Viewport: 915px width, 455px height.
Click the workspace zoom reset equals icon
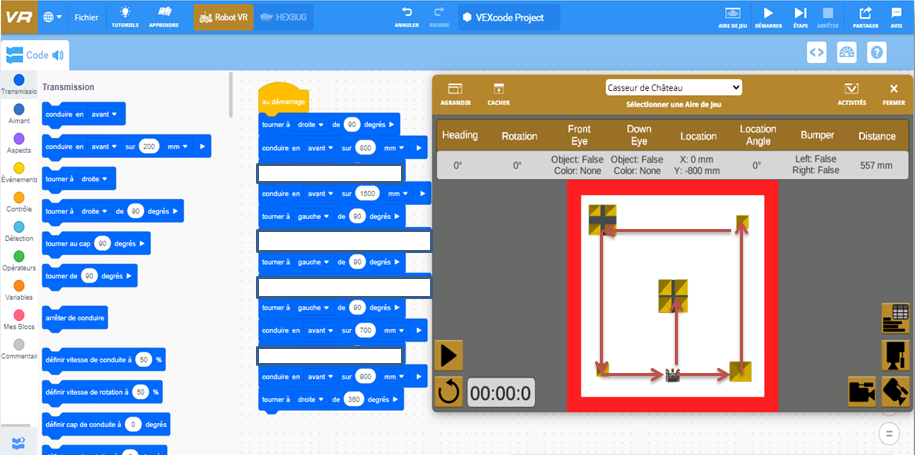[x=889, y=433]
